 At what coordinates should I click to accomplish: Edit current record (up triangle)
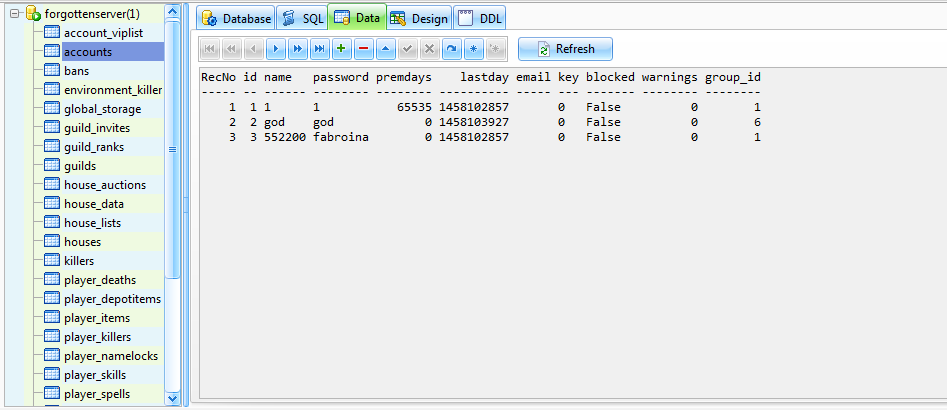(x=385, y=49)
